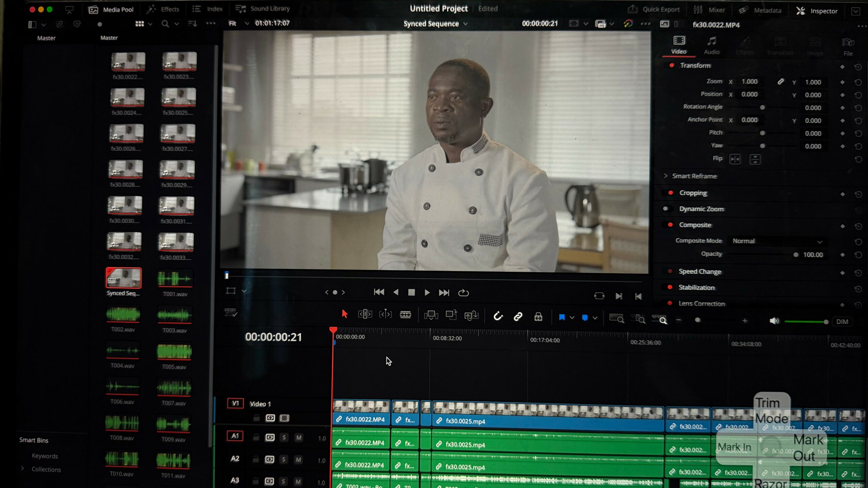The height and width of the screenshot is (488, 868).
Task: Flip clip horizontally in Inspector
Action: [735, 159]
